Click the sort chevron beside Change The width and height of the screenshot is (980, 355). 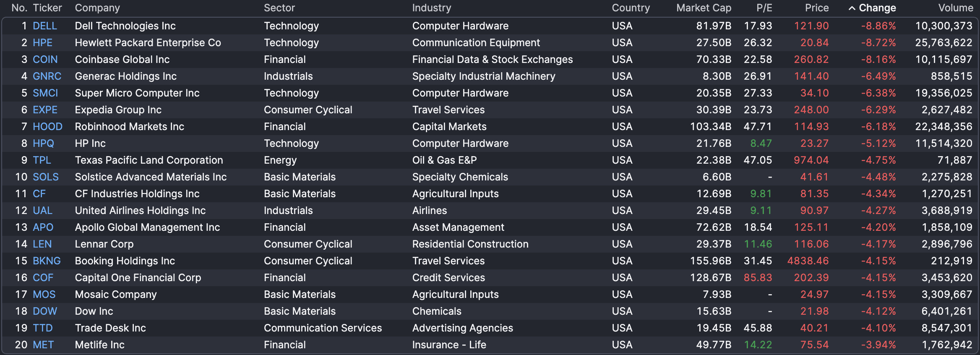(x=852, y=8)
